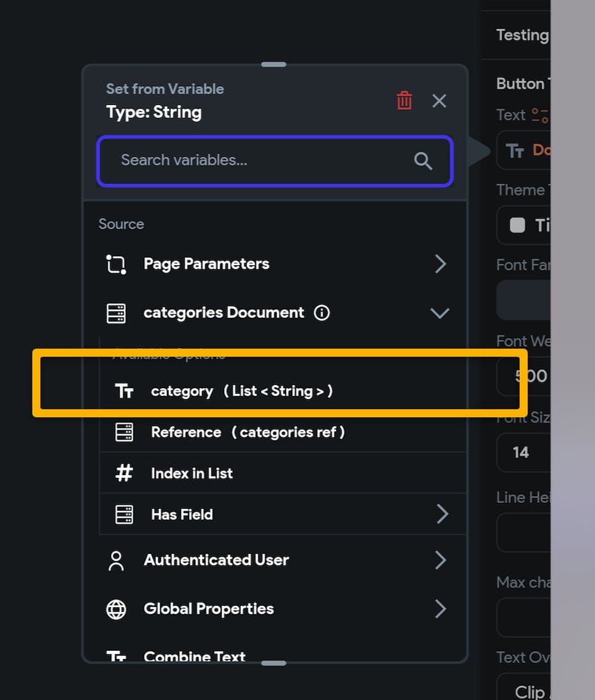
Task: Focus the Search variables input field
Action: coord(256,161)
